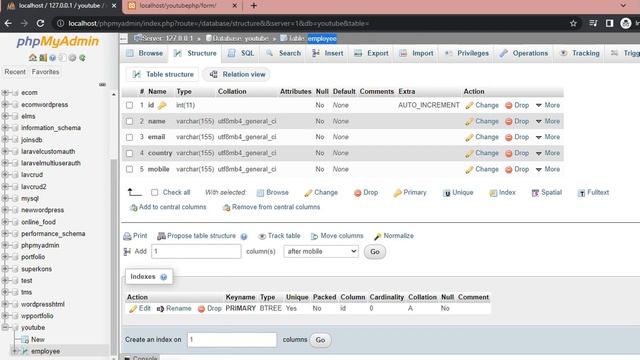The height and width of the screenshot is (360, 640).
Task: Open 'after mobile' position dropdown
Action: tap(321, 251)
